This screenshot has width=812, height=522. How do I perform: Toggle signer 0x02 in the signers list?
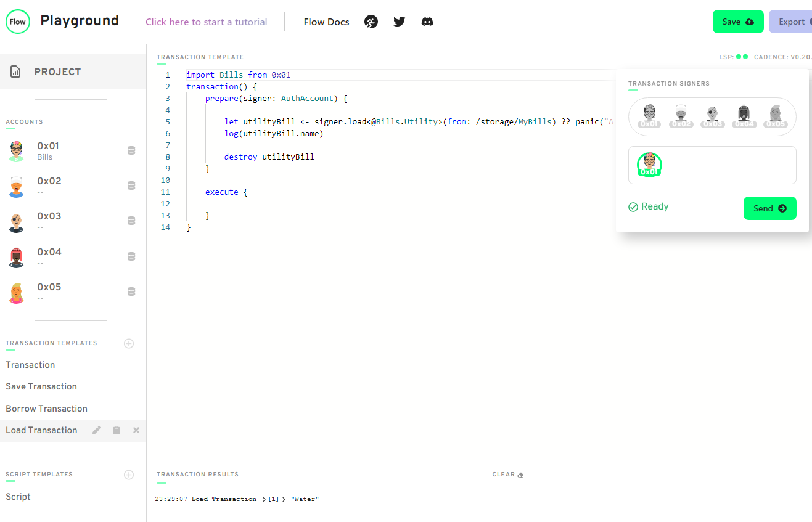pos(681,116)
